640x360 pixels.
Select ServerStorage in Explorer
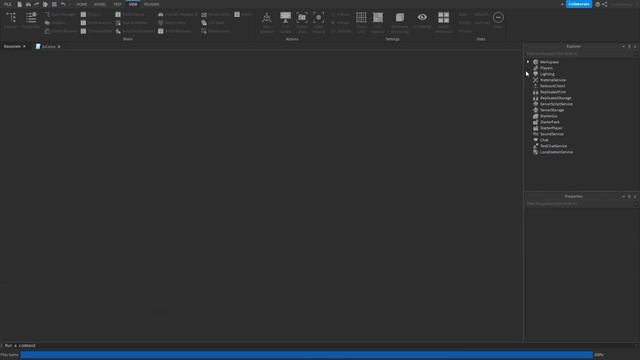[x=552, y=110]
